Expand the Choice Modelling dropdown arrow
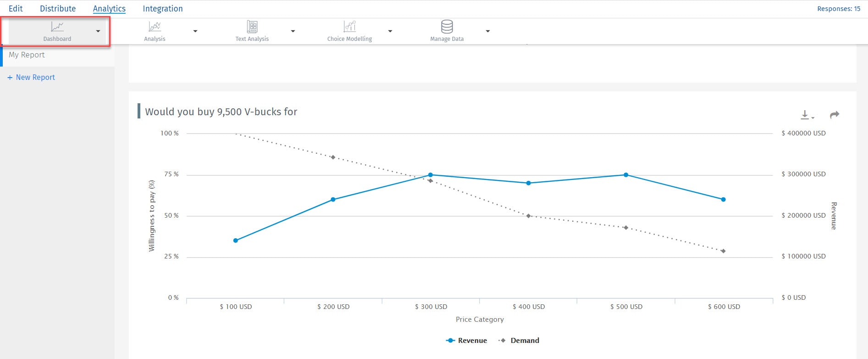Screen dimensions: 868x359 click(390, 31)
